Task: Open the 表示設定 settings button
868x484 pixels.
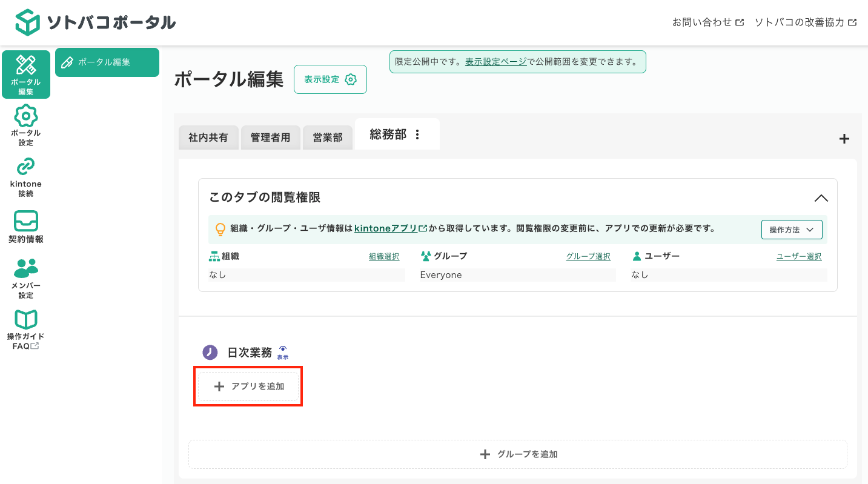Action: [330, 79]
